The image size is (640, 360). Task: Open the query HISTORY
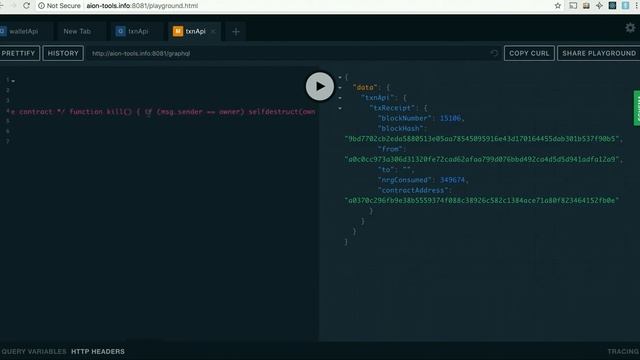[x=63, y=53]
